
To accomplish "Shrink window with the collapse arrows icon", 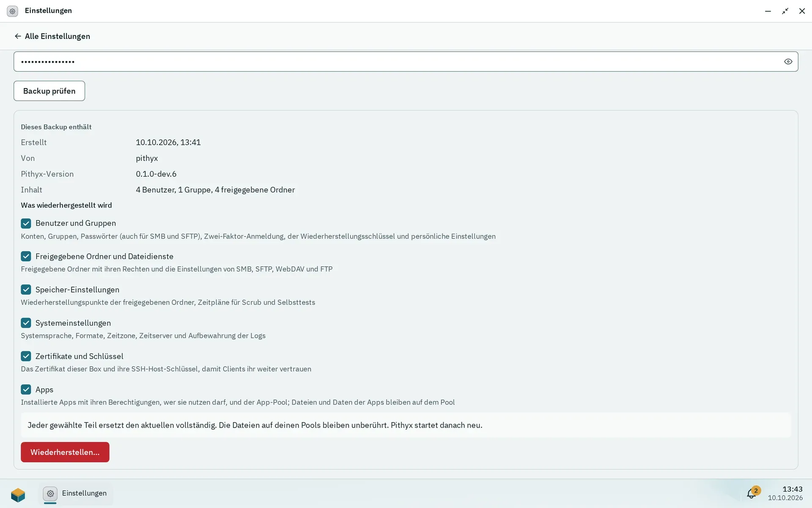I will click(785, 11).
